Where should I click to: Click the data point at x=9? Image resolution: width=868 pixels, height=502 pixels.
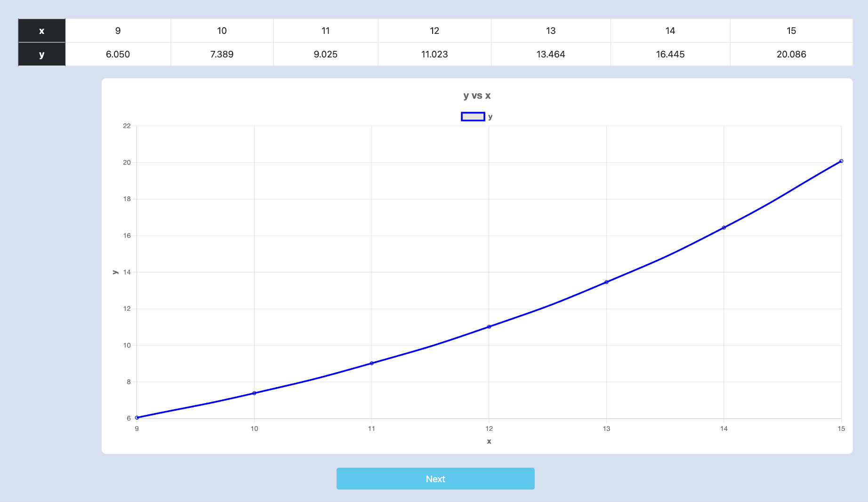click(137, 418)
